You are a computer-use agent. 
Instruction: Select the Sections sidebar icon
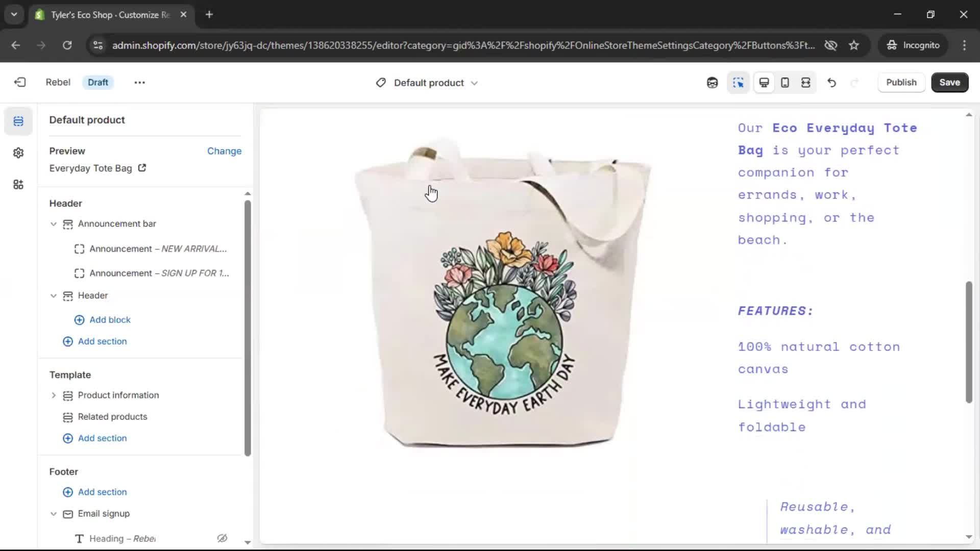click(18, 121)
